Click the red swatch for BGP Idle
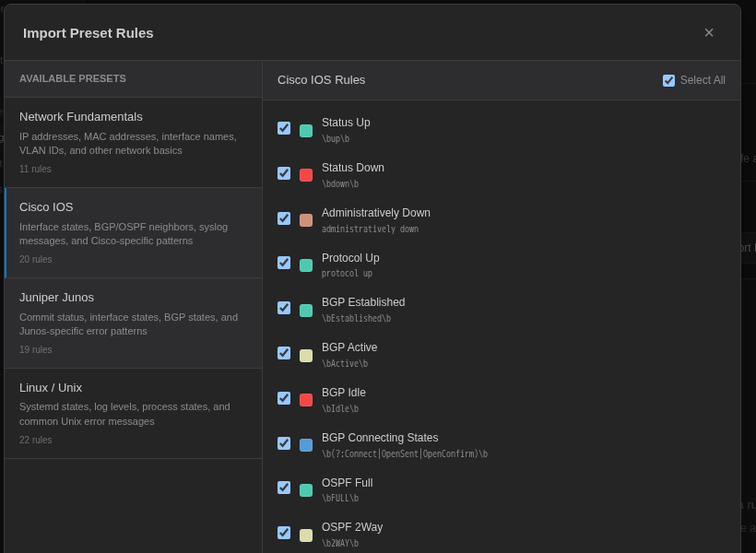The image size is (756, 553). pyautogui.click(x=306, y=400)
